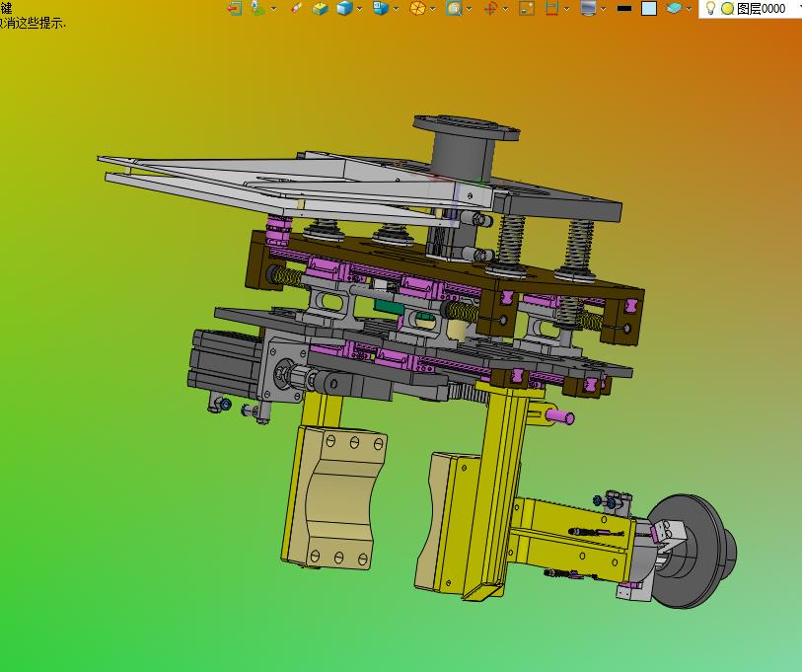802x672 pixels.
Task: Select the blue shaded cube icon
Action: pyautogui.click(x=344, y=8)
